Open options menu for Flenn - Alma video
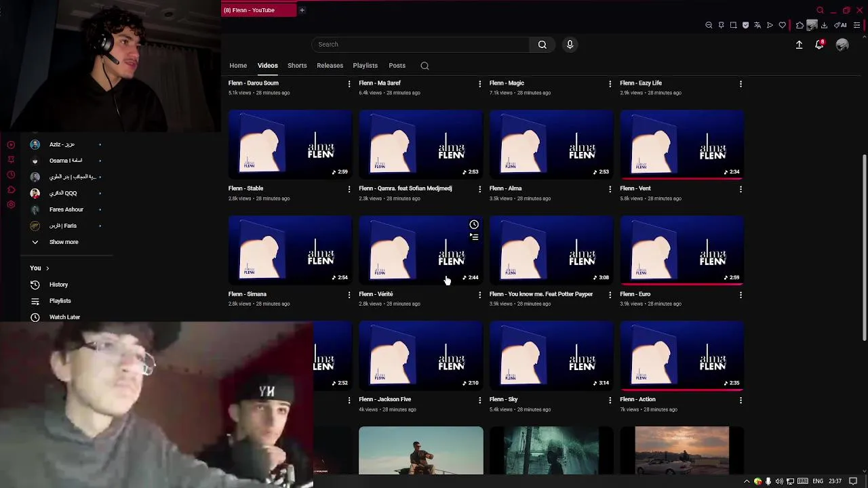 tap(610, 189)
